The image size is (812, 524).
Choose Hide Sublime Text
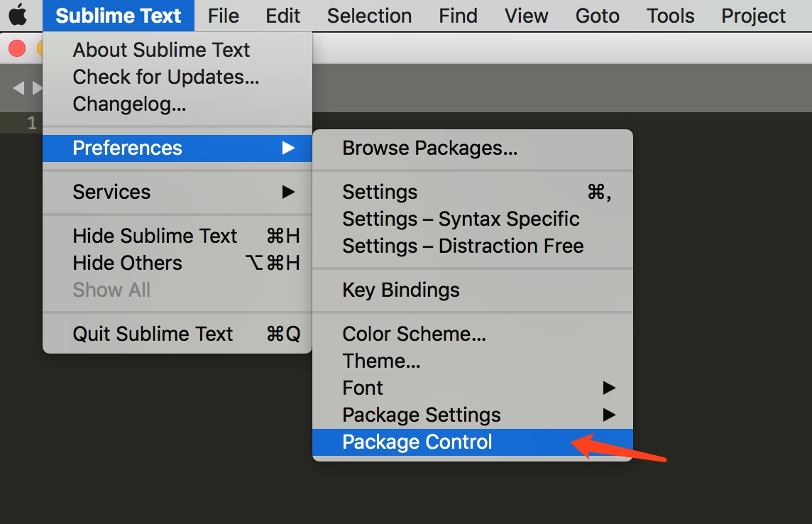pos(177,236)
